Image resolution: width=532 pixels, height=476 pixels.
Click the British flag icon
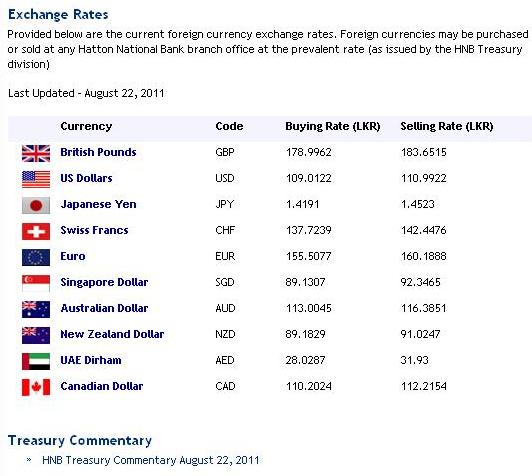pos(36,153)
